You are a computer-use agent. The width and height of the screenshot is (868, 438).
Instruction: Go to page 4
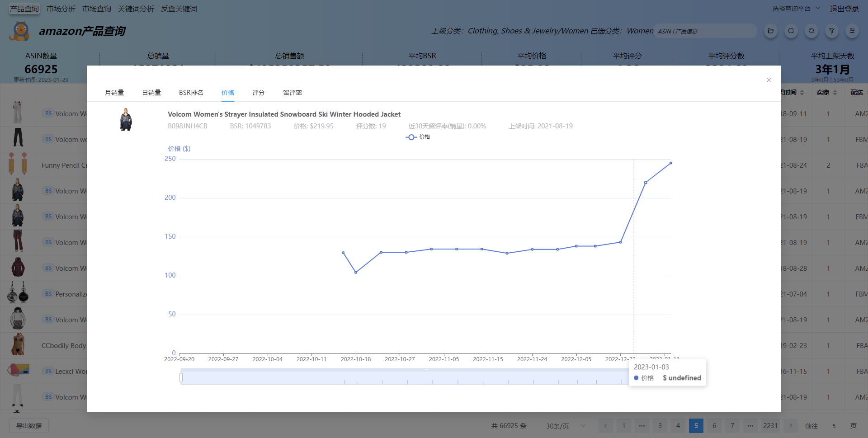tap(678, 426)
